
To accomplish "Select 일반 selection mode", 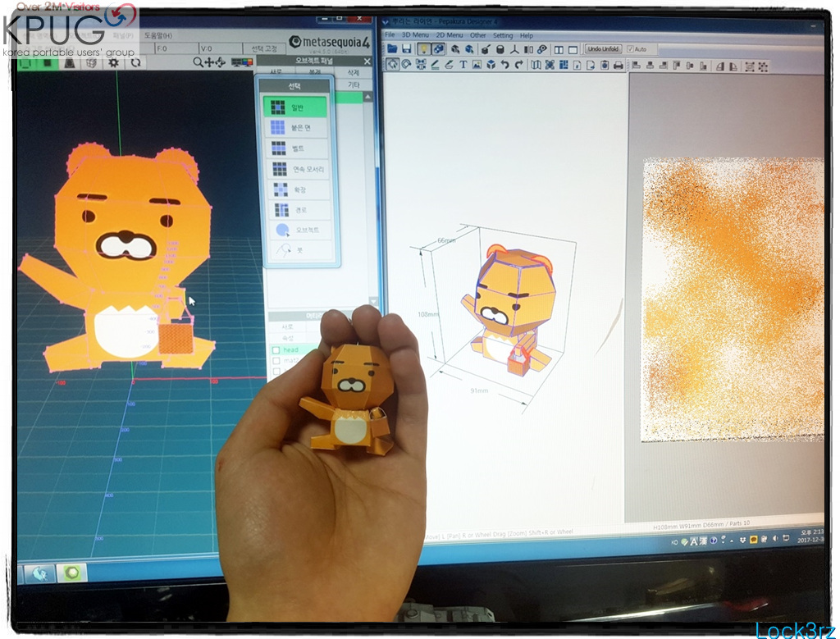I will click(x=295, y=107).
